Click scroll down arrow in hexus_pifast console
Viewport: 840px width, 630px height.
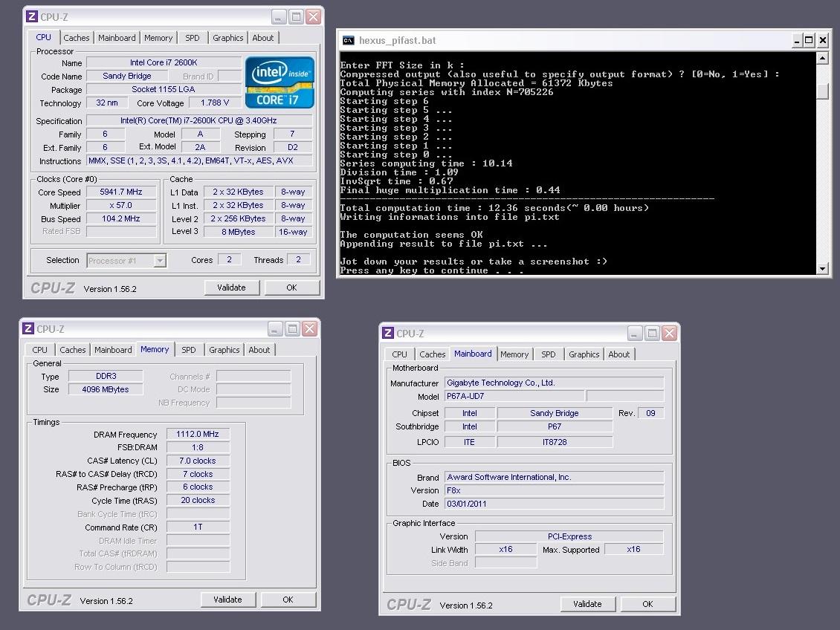[x=822, y=269]
